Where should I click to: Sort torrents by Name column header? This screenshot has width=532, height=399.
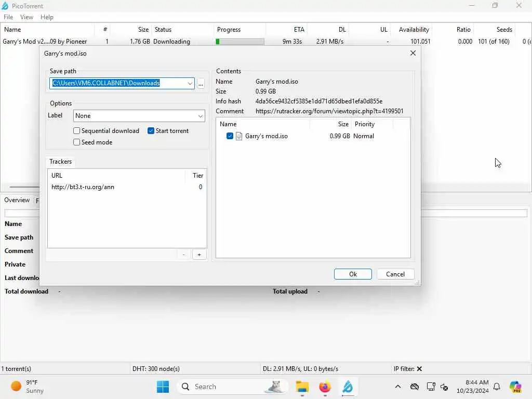tap(47, 30)
